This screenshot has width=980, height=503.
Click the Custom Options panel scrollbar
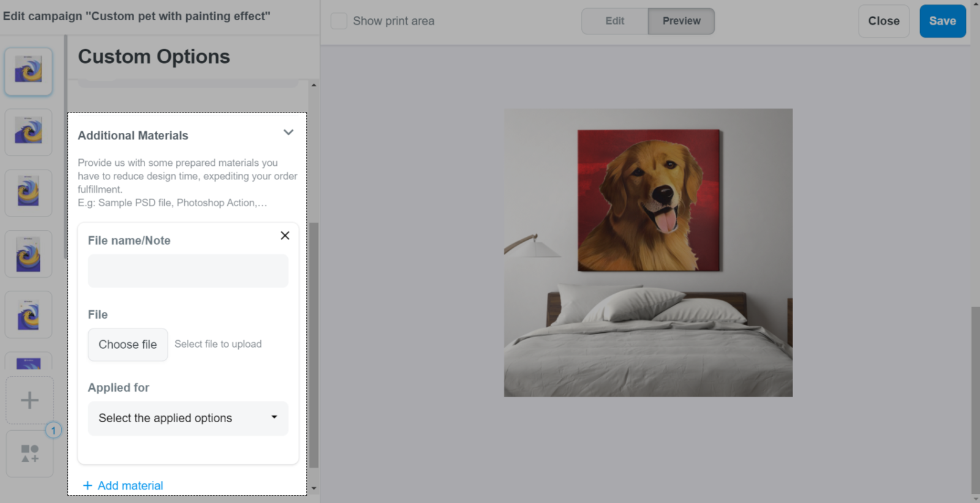point(314,343)
